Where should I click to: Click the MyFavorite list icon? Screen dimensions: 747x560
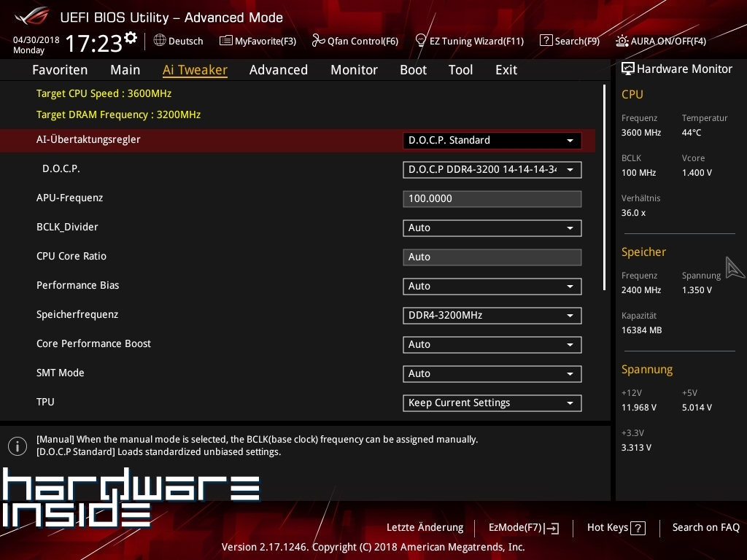(x=225, y=41)
